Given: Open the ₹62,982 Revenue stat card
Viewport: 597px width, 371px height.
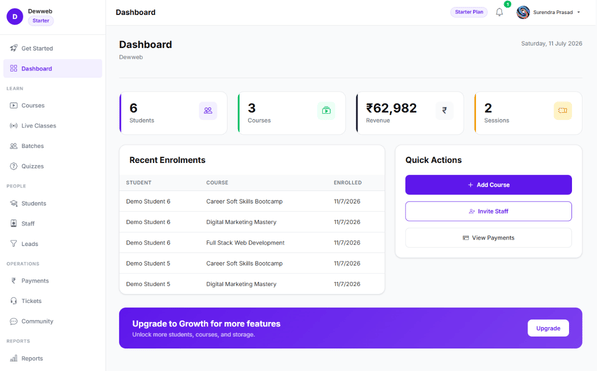Looking at the screenshot, I should (x=410, y=113).
